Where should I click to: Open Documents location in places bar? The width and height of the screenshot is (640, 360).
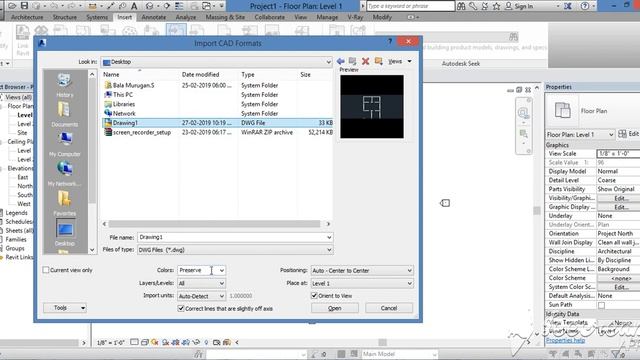(64, 114)
